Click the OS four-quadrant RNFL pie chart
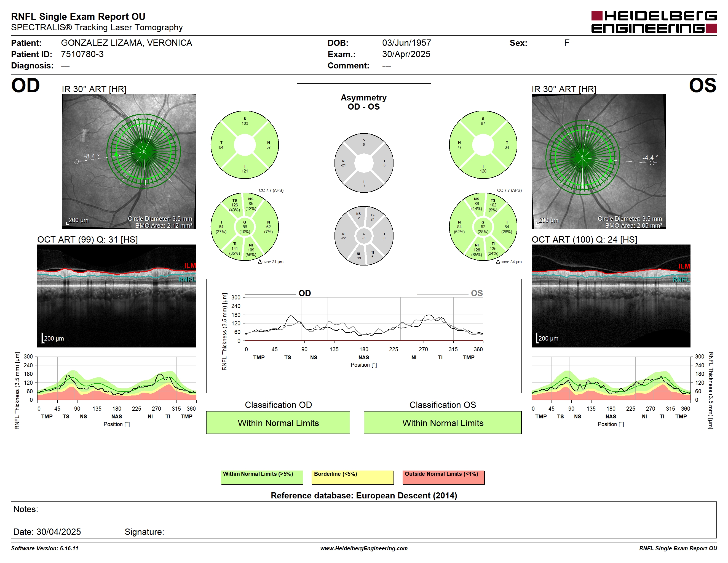728x563 pixels. (x=483, y=145)
